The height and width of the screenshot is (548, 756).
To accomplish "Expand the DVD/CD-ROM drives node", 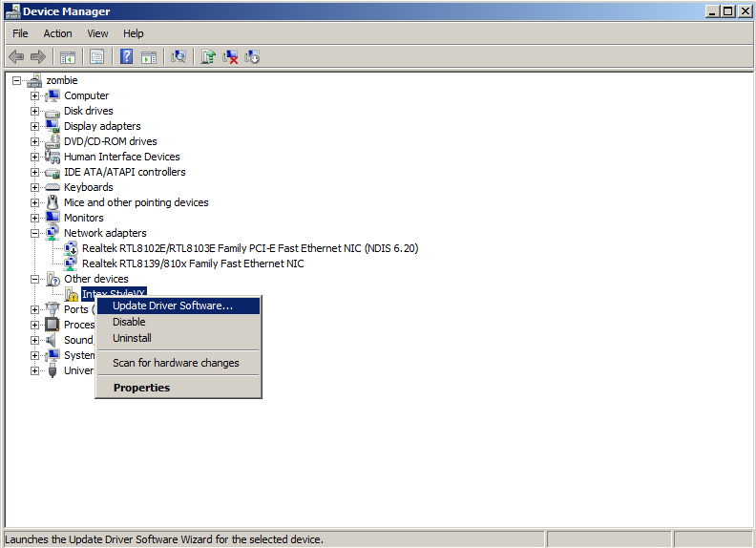I will 34,142.
